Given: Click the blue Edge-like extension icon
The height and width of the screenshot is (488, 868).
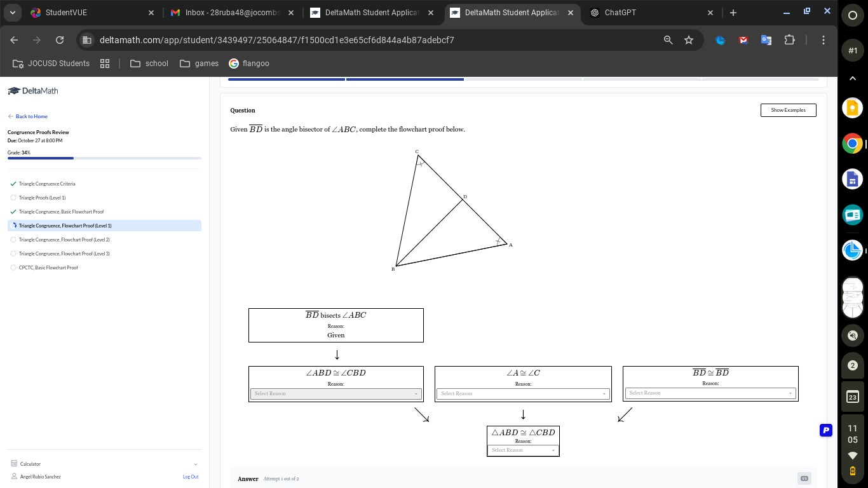Looking at the screenshot, I should pyautogui.click(x=721, y=40).
